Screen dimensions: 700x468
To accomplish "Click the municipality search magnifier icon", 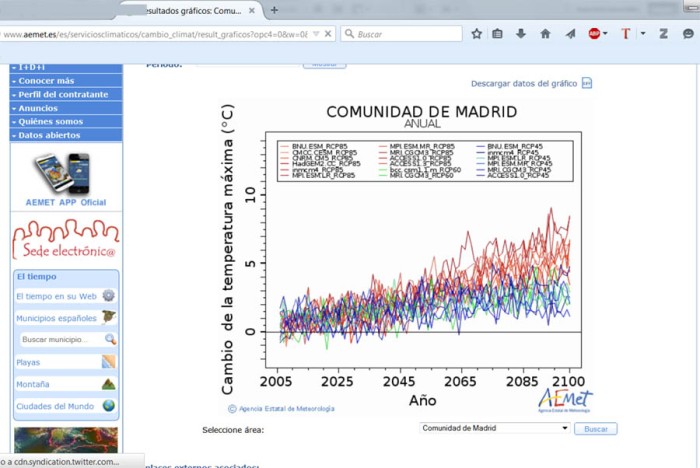I will coord(110,340).
